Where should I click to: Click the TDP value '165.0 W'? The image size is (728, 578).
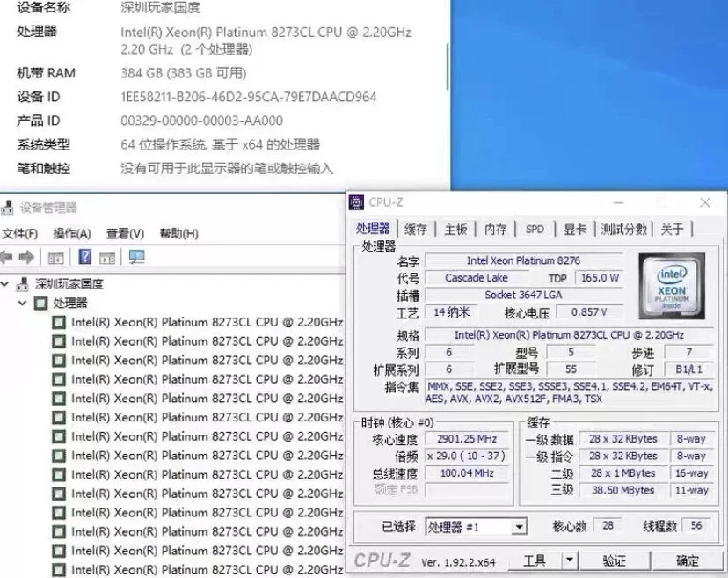click(600, 278)
